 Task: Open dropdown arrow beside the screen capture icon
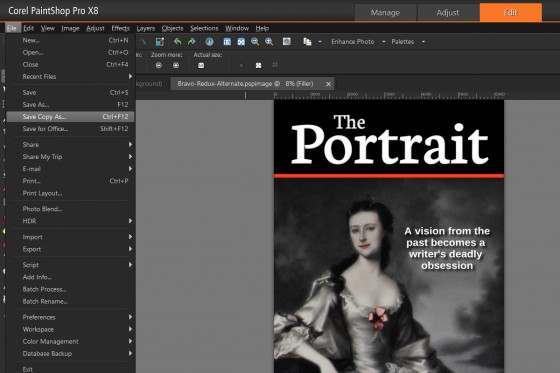point(320,42)
